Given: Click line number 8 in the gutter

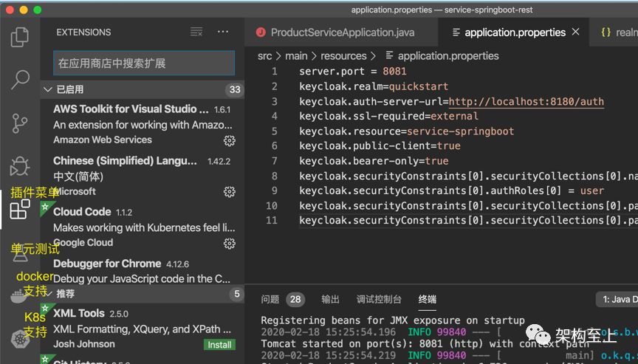Looking at the screenshot, I should point(275,176).
